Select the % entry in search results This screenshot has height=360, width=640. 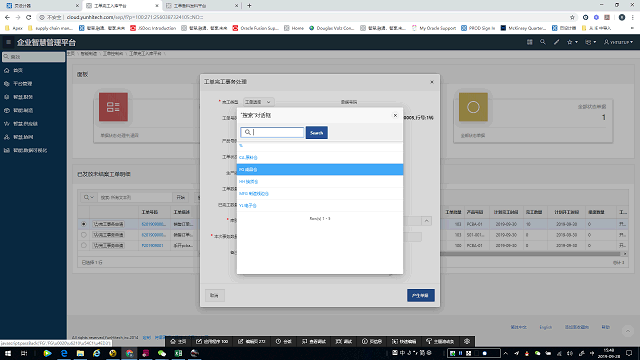point(320,146)
